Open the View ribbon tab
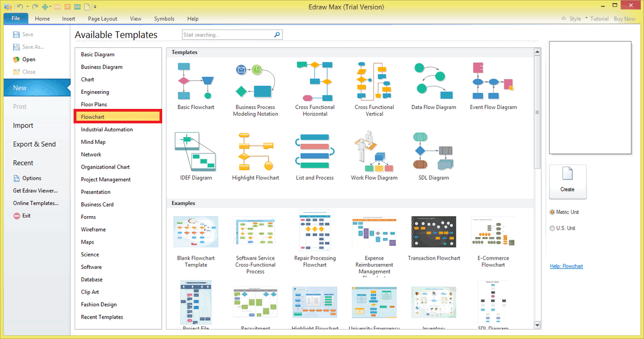The image size is (644, 339). pyautogui.click(x=135, y=19)
